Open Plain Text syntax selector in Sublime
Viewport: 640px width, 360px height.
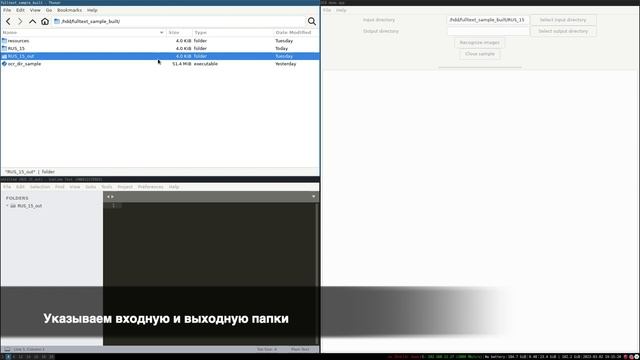pos(300,349)
